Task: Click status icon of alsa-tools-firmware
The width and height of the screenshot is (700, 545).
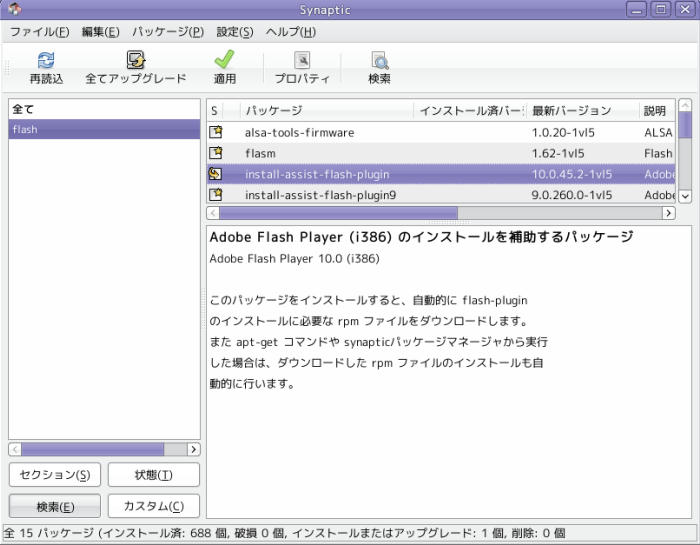Action: click(x=216, y=132)
